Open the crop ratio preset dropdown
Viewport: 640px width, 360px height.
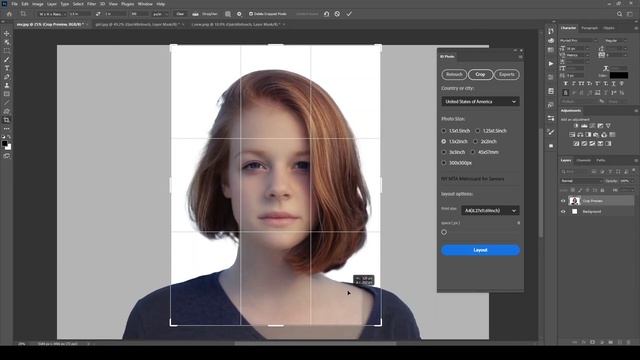(51, 14)
